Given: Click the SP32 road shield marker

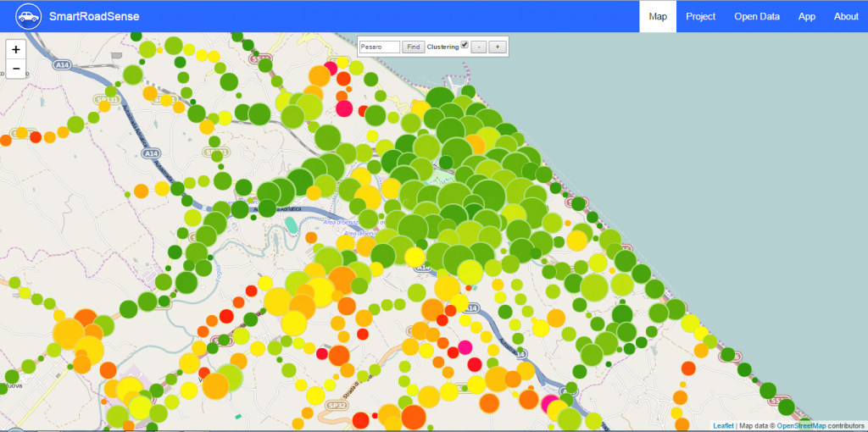Looking at the screenshot, I should click(333, 404).
